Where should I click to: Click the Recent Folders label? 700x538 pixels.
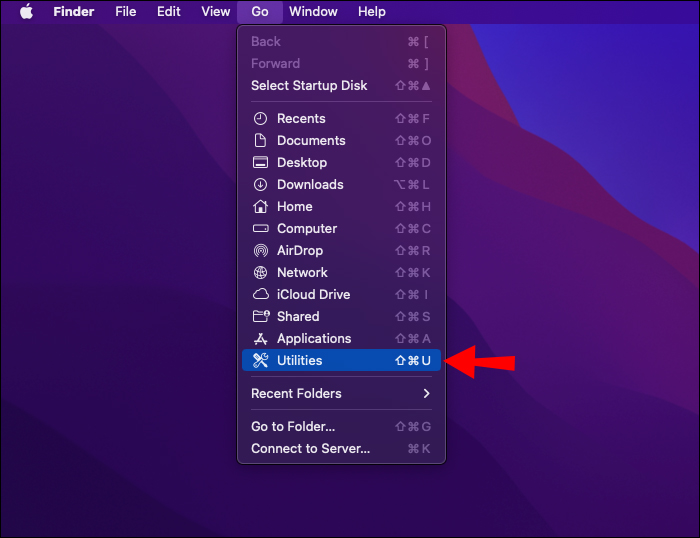click(x=296, y=393)
